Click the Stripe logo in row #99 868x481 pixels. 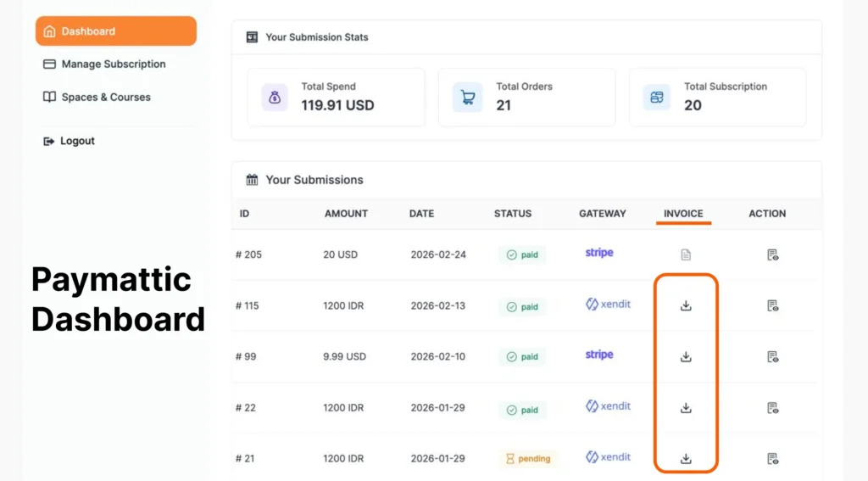pyautogui.click(x=599, y=355)
